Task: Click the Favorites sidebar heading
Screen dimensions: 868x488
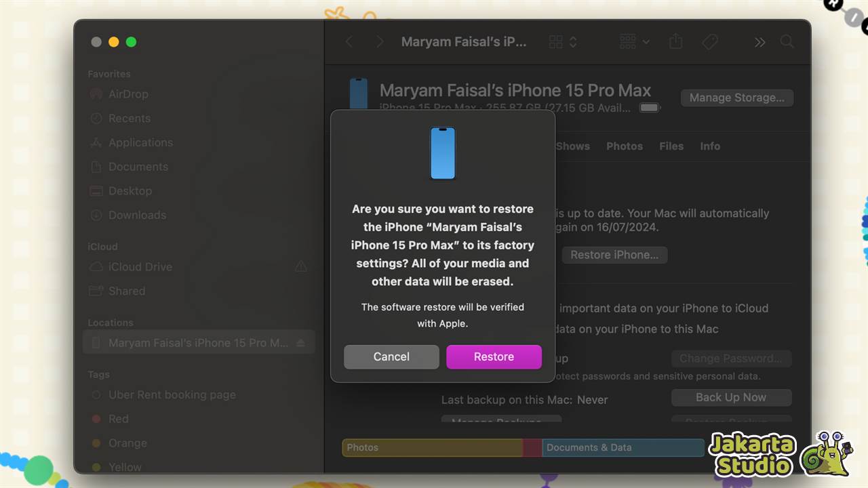Action: 109,74
